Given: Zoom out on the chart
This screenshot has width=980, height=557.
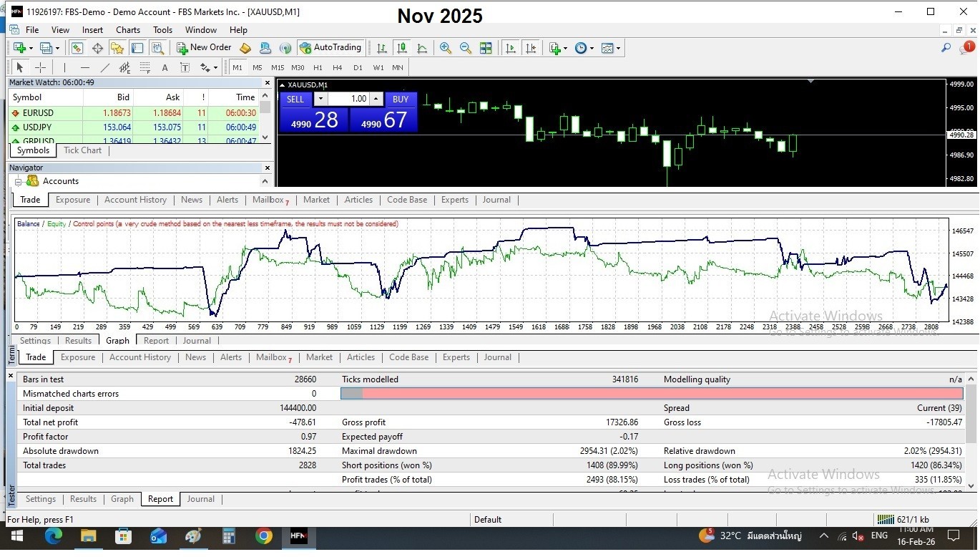Looking at the screenshot, I should click(466, 48).
